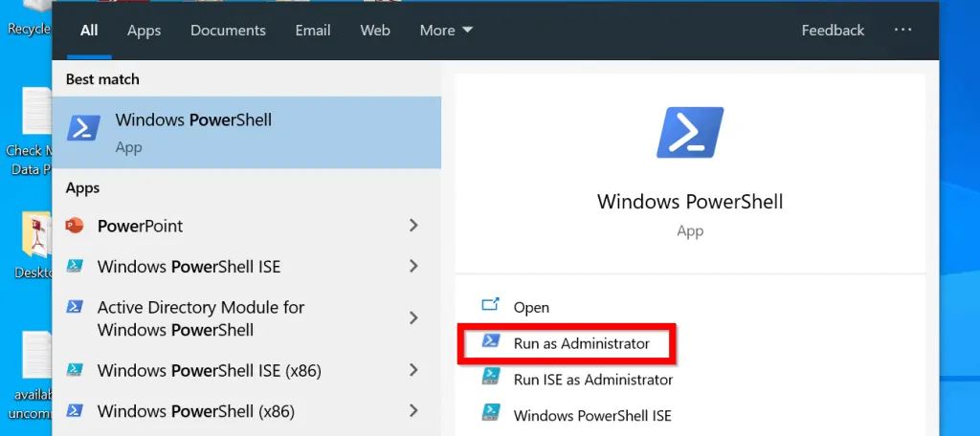The height and width of the screenshot is (436, 980).
Task: Switch to the Email search tab
Action: pyautogui.click(x=313, y=30)
